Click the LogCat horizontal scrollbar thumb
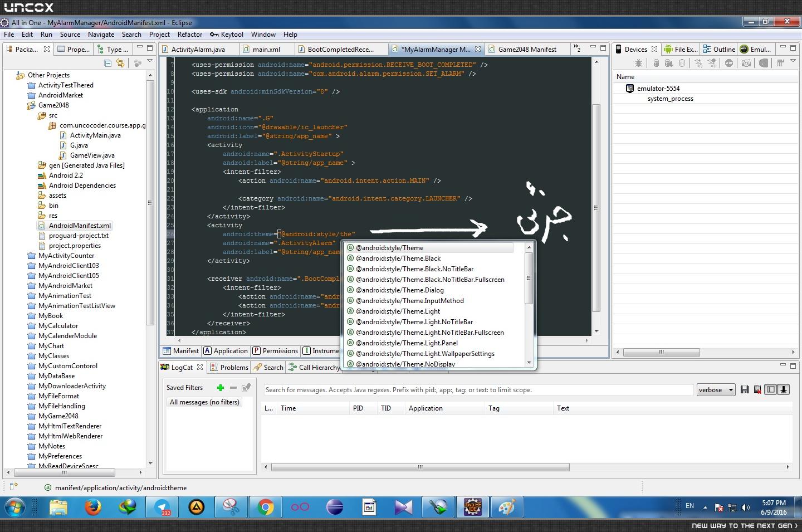The width and height of the screenshot is (802, 532). pos(420,467)
